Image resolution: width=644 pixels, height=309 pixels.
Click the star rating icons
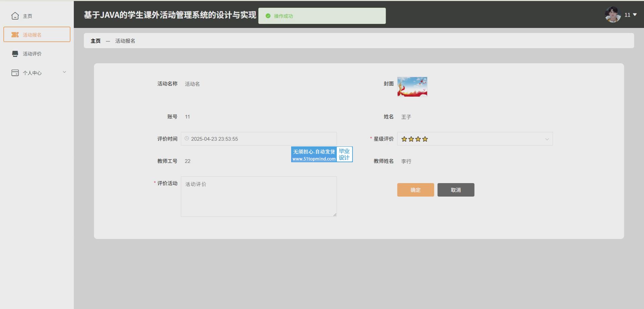[x=415, y=139]
